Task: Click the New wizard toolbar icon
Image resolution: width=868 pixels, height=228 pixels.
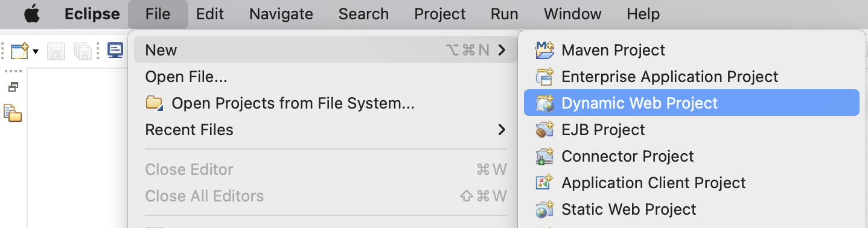Action: 20,51
